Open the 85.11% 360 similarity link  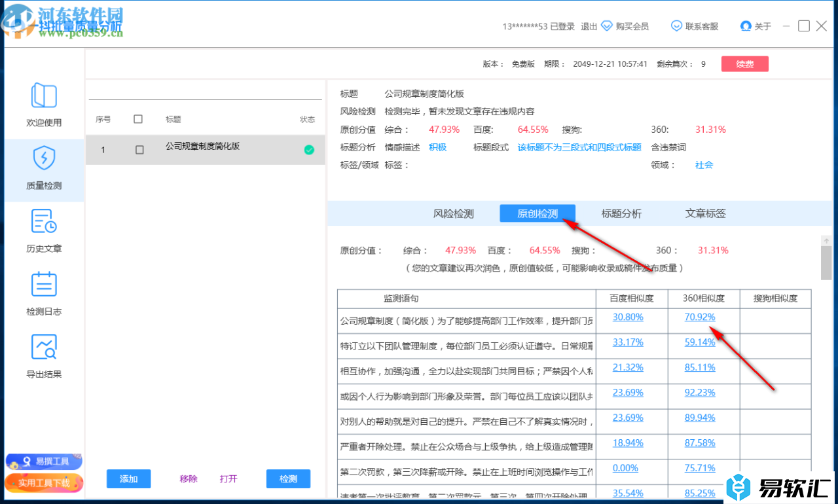click(700, 367)
